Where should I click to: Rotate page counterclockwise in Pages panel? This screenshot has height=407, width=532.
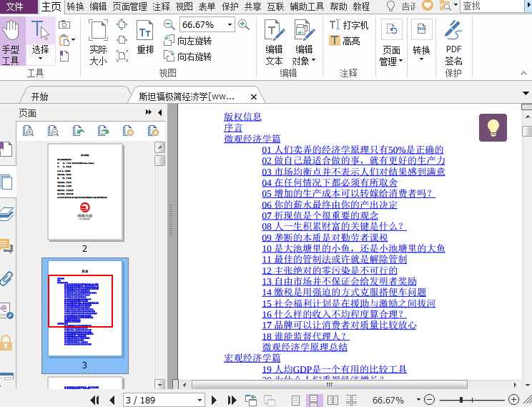(78, 131)
